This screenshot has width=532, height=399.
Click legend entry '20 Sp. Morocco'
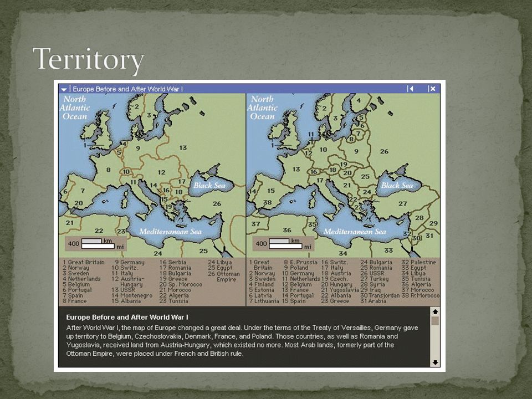(181, 284)
